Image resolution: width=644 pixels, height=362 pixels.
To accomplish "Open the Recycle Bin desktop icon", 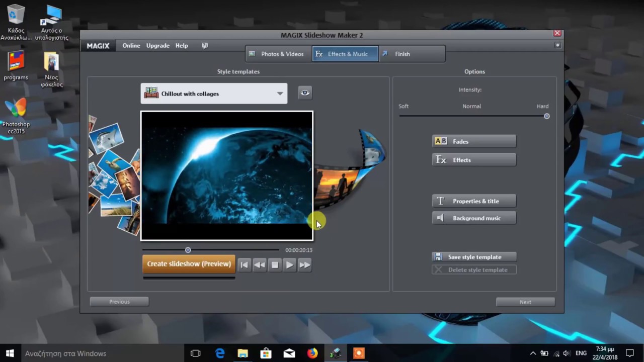I will [16, 22].
